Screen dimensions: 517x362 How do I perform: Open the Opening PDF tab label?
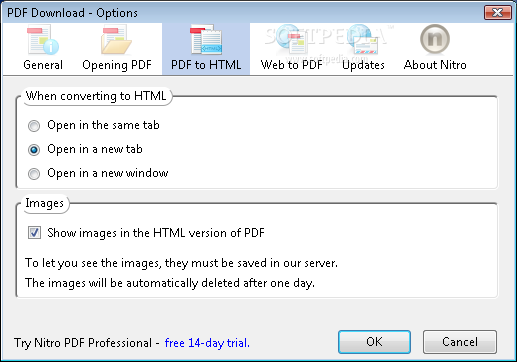coord(117,65)
